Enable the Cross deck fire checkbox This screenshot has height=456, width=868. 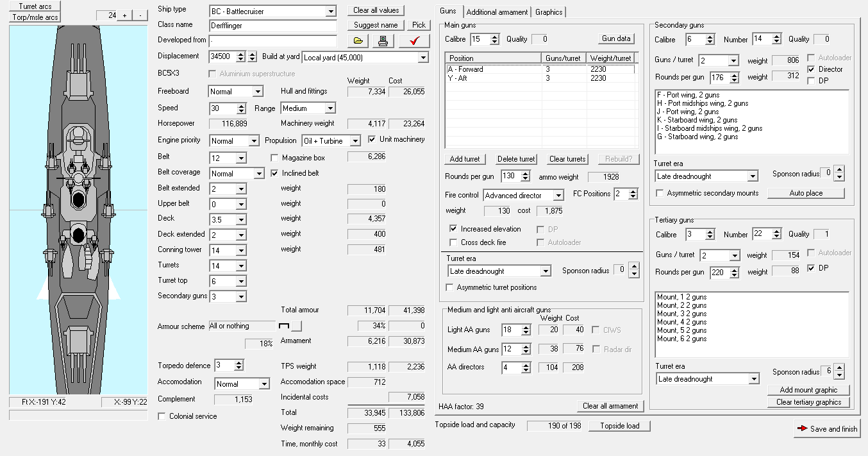click(x=454, y=242)
